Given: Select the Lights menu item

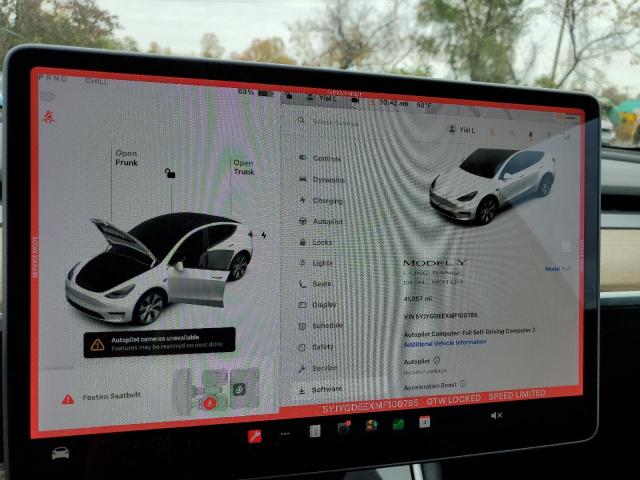Looking at the screenshot, I should 322,263.
